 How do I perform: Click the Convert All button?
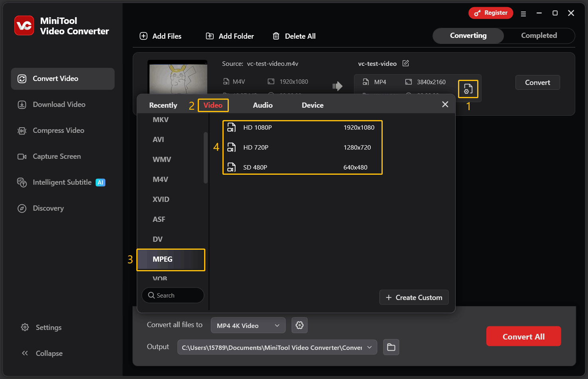pos(523,336)
